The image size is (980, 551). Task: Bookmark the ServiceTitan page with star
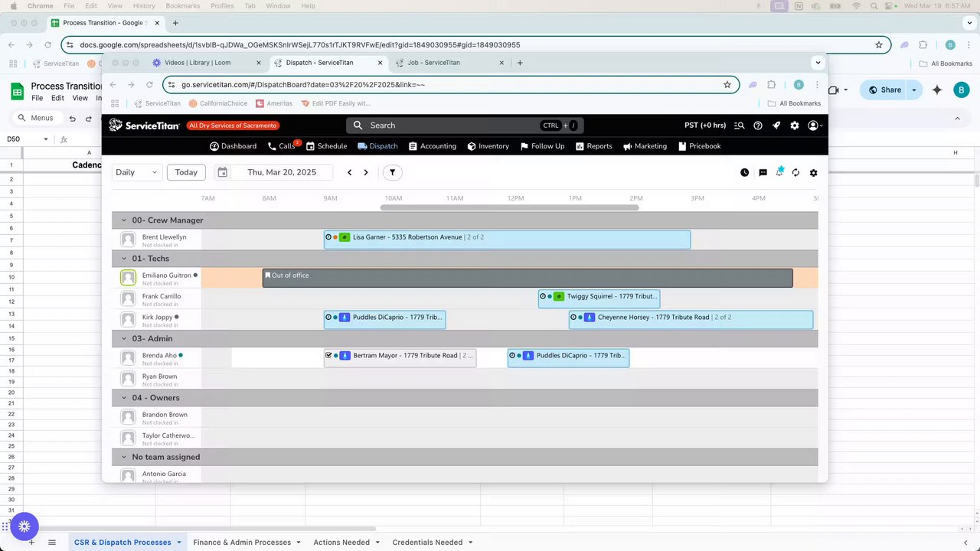727,84
